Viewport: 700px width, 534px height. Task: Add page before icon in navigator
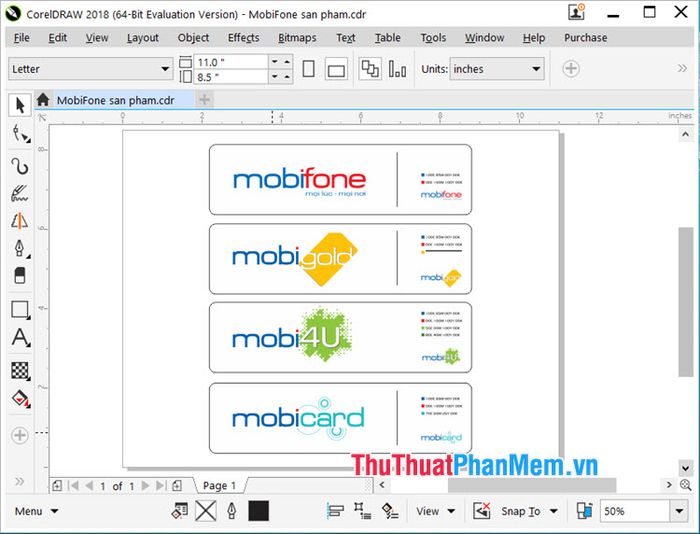pyautogui.click(x=57, y=485)
